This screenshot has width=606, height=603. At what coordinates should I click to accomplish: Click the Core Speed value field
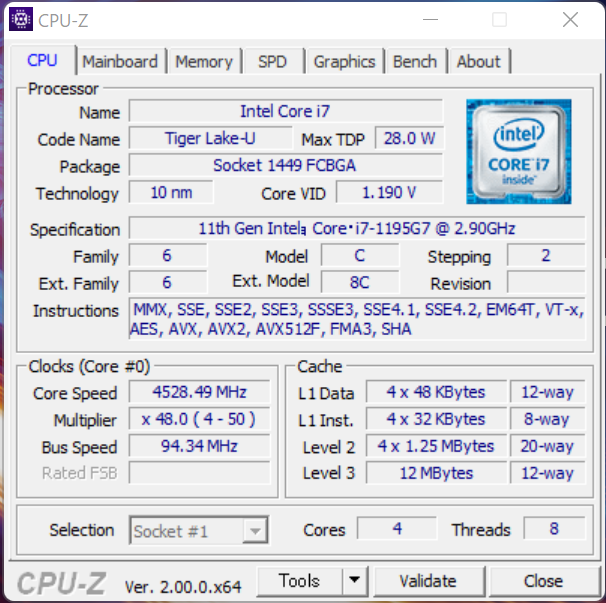[200, 392]
